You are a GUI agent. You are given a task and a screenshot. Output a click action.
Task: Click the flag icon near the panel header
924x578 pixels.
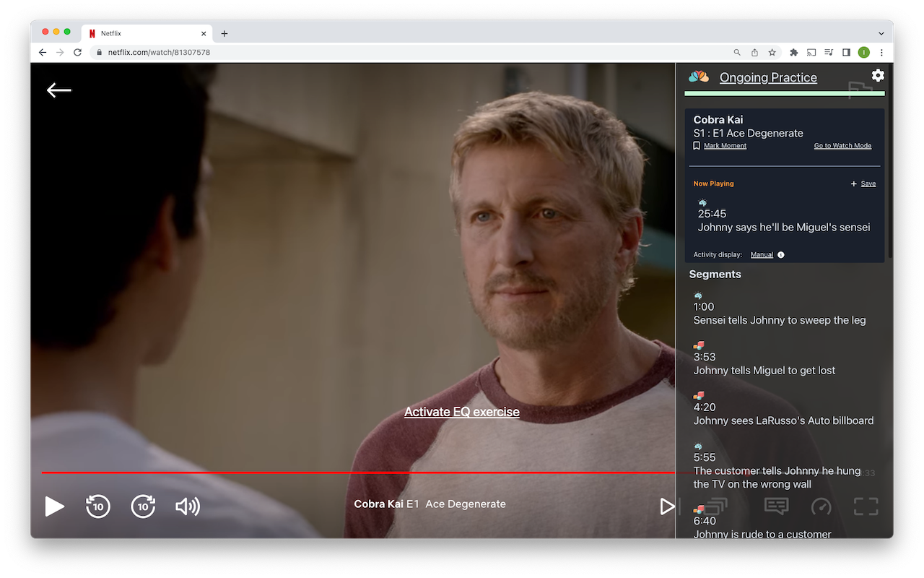click(860, 91)
